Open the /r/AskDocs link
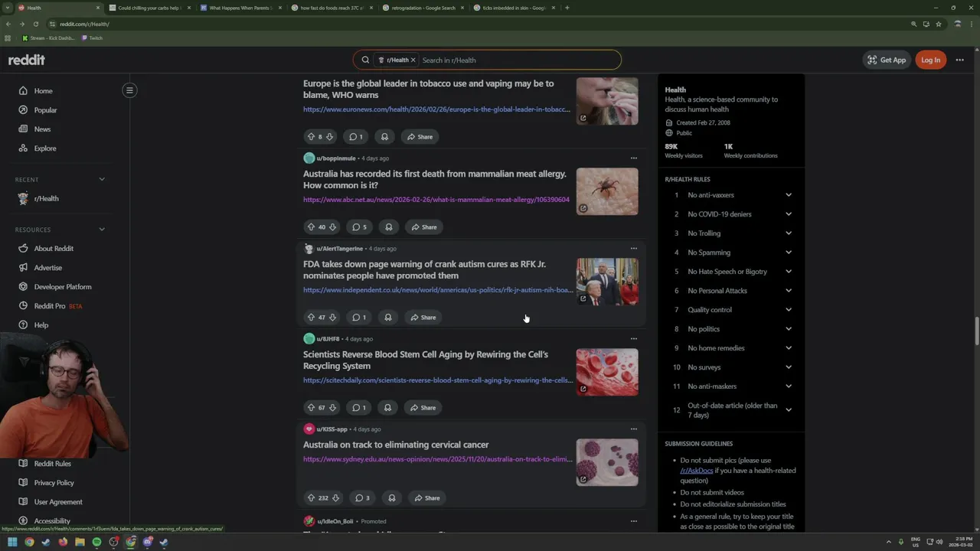This screenshot has width=980, height=551. pos(696,471)
